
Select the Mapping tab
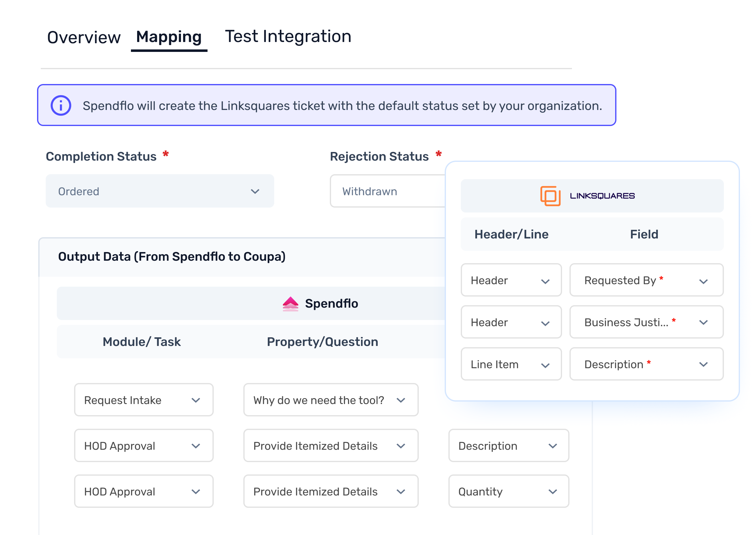coord(169,37)
